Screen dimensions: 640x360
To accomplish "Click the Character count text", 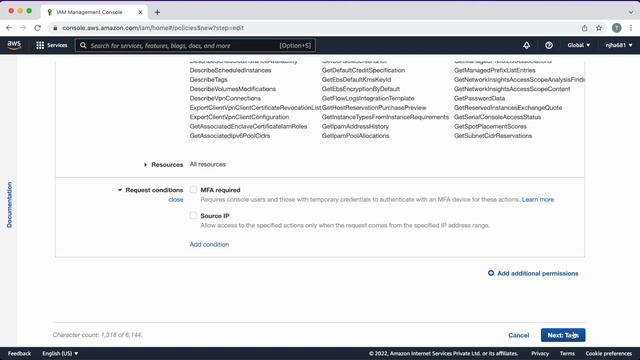I will 97,335.
